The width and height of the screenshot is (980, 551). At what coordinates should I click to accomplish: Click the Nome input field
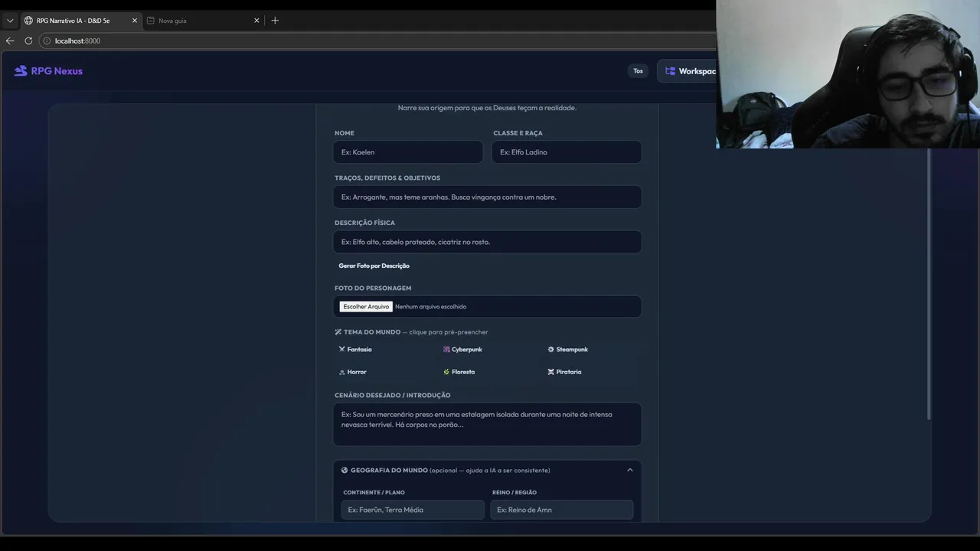(408, 152)
